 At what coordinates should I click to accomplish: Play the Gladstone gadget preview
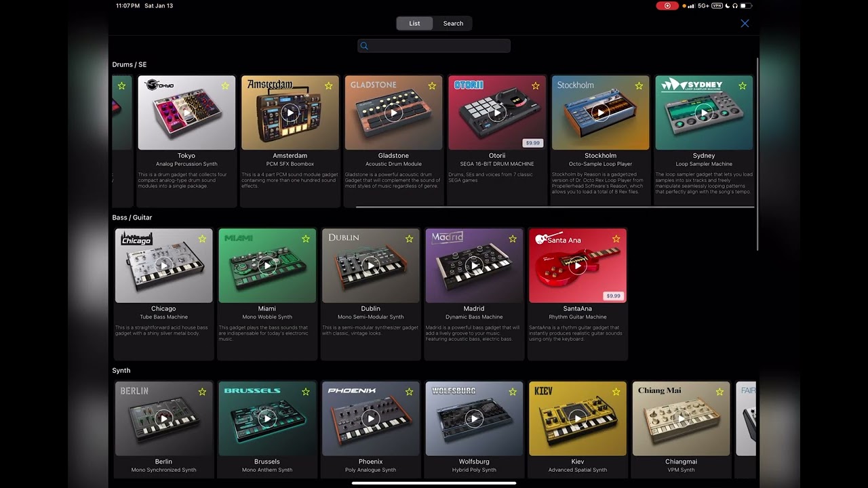(x=393, y=113)
